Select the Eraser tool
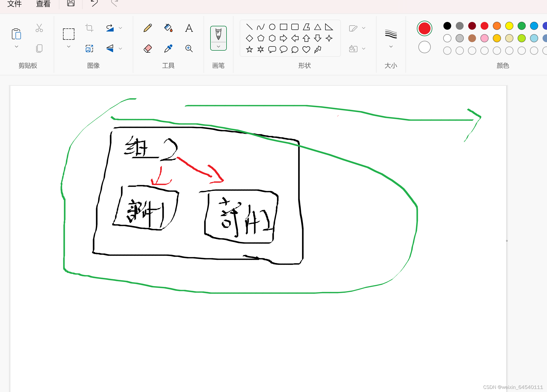Image resolution: width=547 pixels, height=392 pixels. pos(147,49)
